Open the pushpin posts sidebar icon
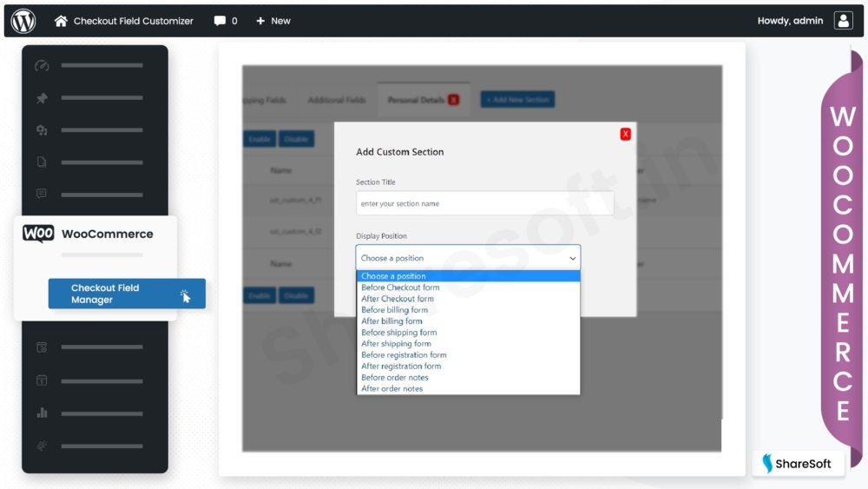This screenshot has height=489, width=868. coord(42,98)
